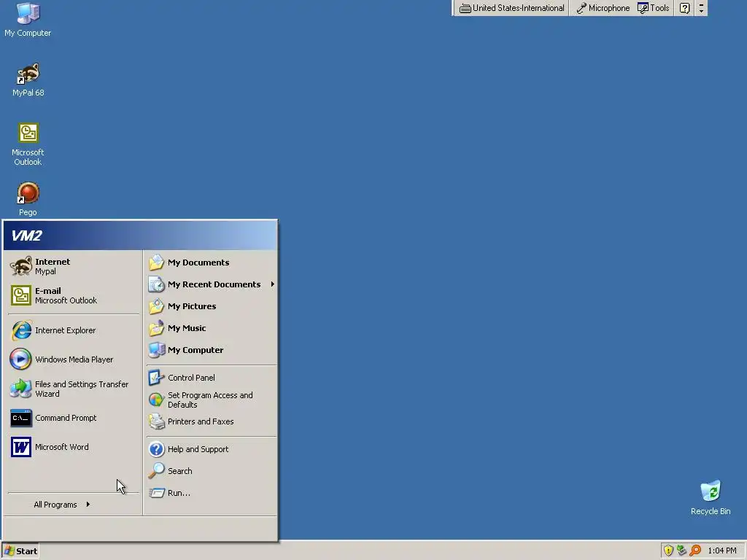
Task: Open Windows Media Player
Action: (x=74, y=359)
